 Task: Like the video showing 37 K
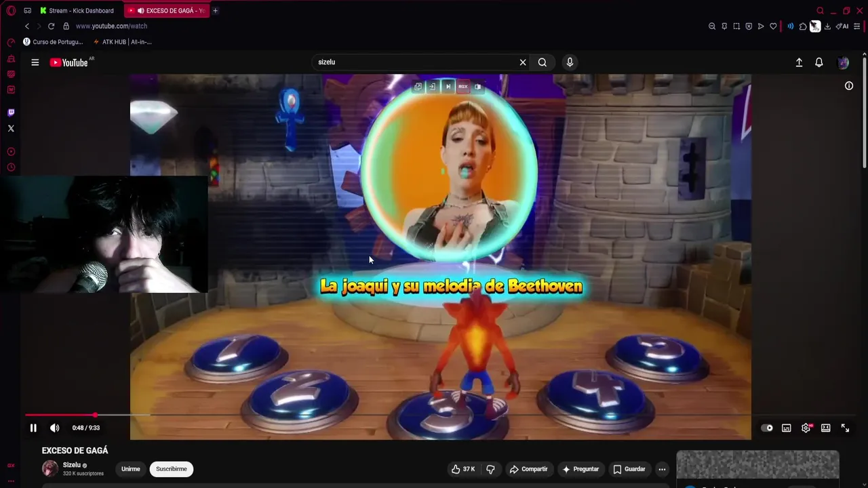tap(463, 469)
